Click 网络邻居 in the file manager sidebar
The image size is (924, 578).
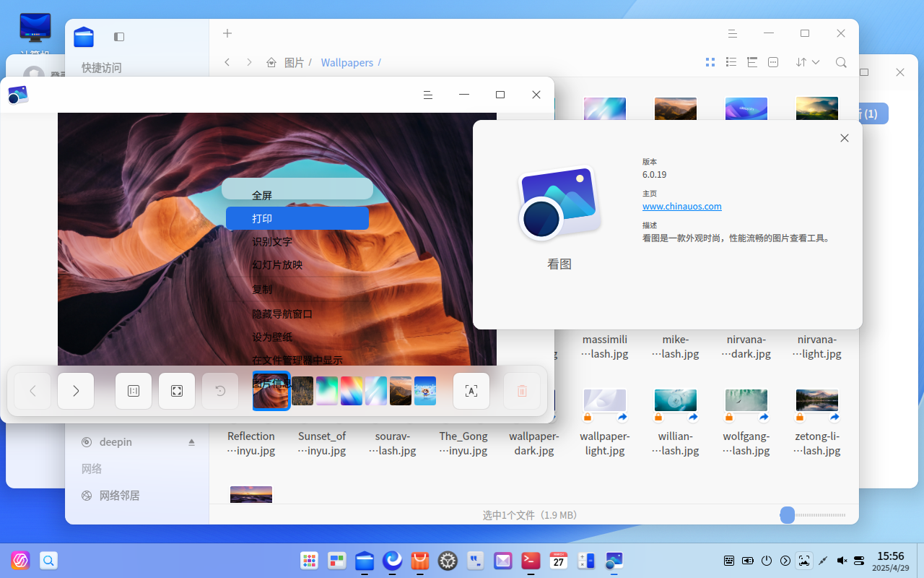point(119,496)
